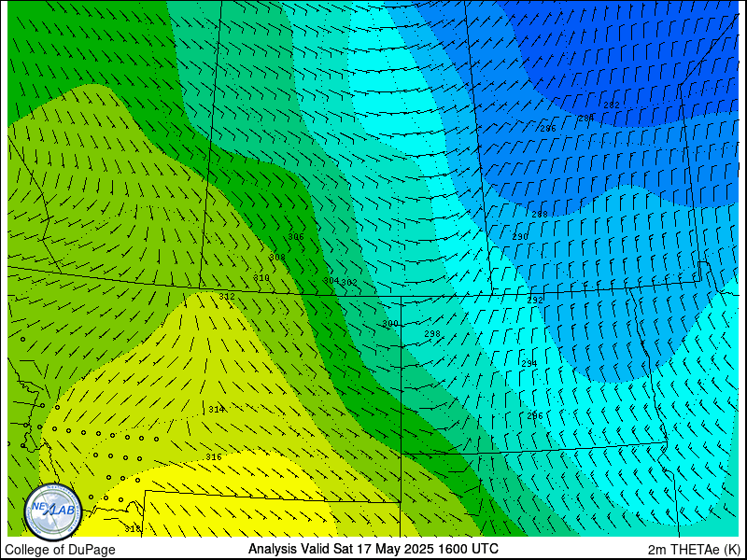Viewport: 747px width, 560px height.
Task: Select the 314 contour value
Action: coord(217,410)
